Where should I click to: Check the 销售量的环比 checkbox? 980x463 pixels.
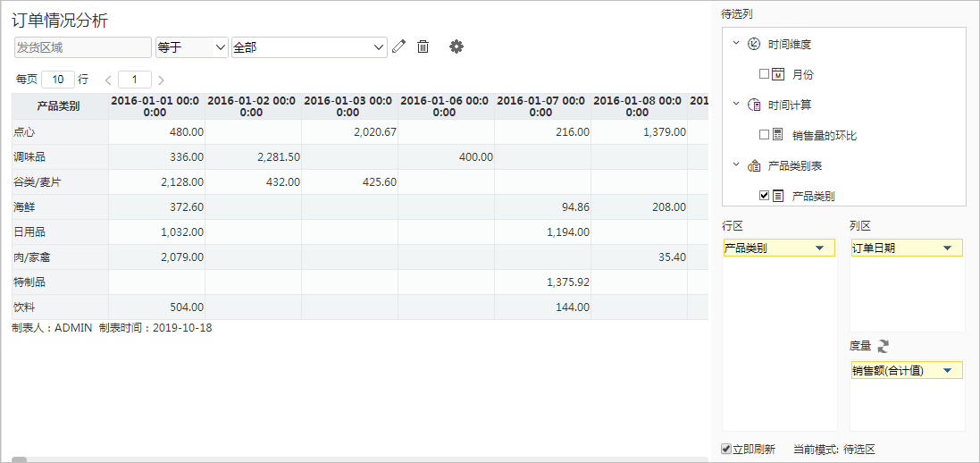pyautogui.click(x=764, y=134)
